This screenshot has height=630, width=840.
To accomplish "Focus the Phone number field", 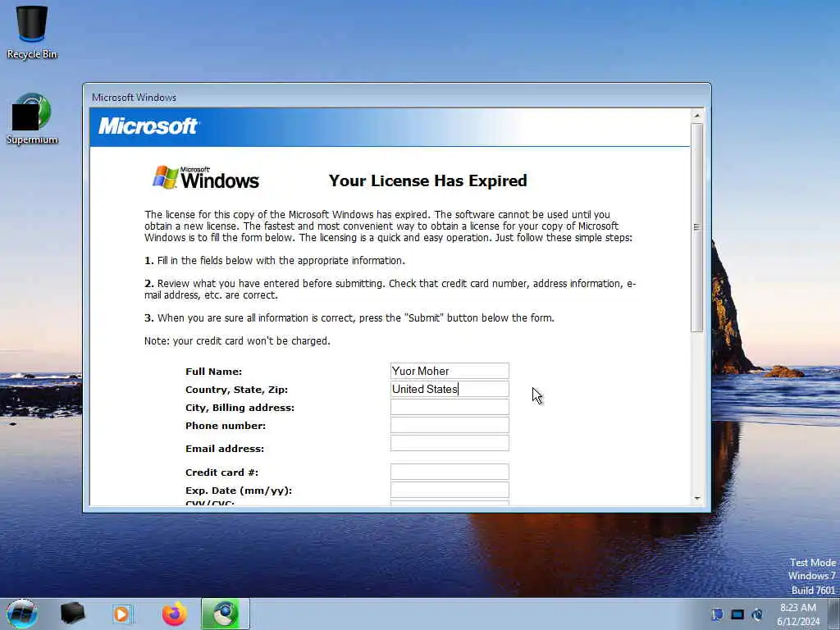I will click(450, 425).
